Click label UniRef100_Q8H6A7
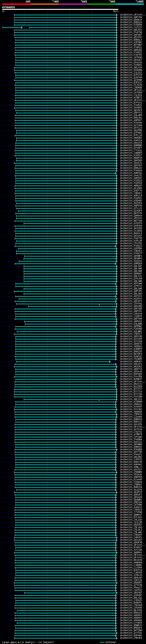This screenshot has width=146, height=644. coord(131,273)
